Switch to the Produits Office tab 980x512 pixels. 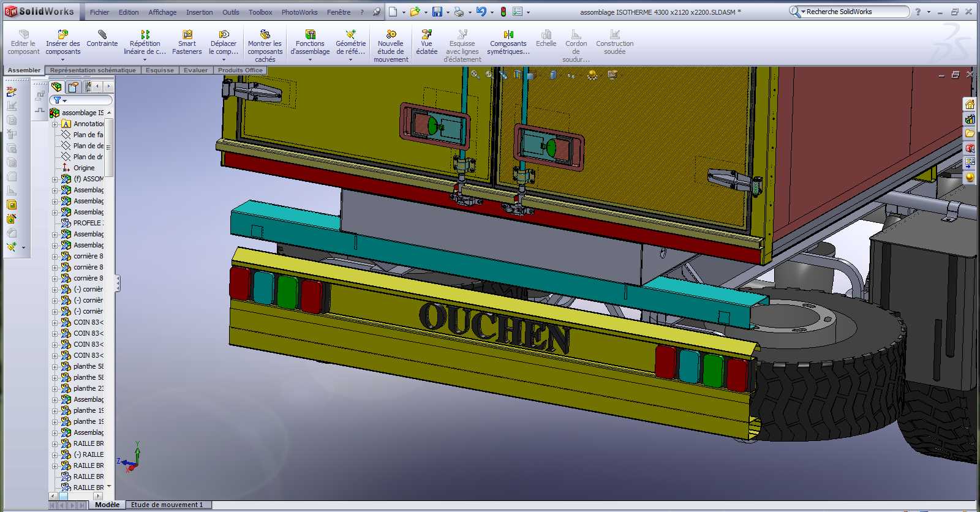[240, 70]
